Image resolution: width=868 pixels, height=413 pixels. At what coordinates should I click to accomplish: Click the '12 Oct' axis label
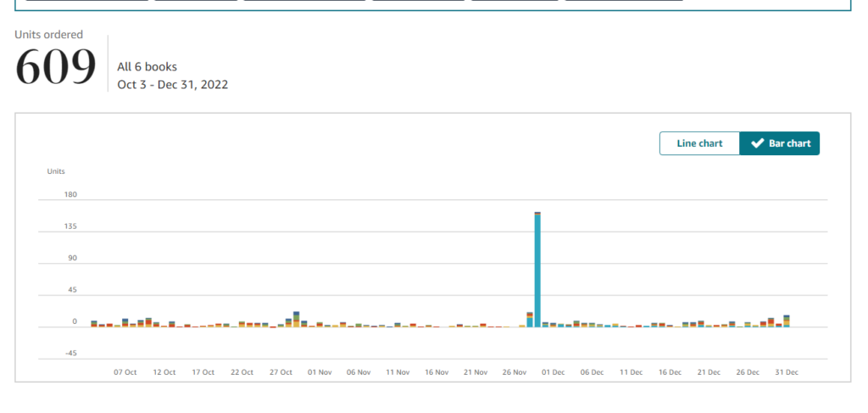click(164, 372)
